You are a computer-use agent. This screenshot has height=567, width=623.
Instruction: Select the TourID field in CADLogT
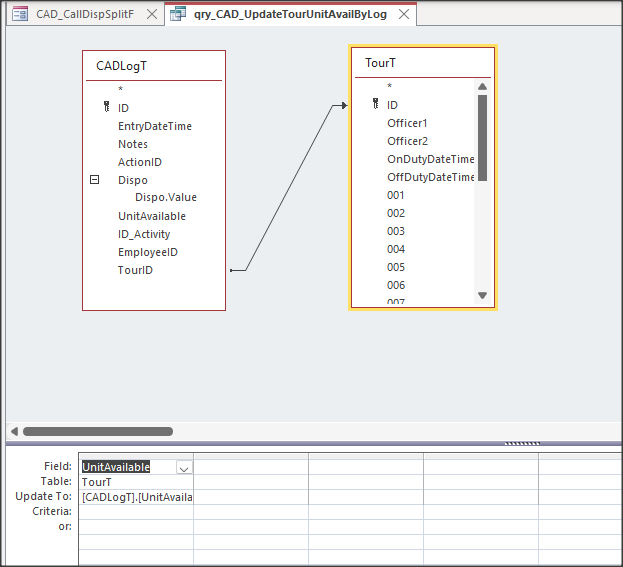(x=135, y=270)
